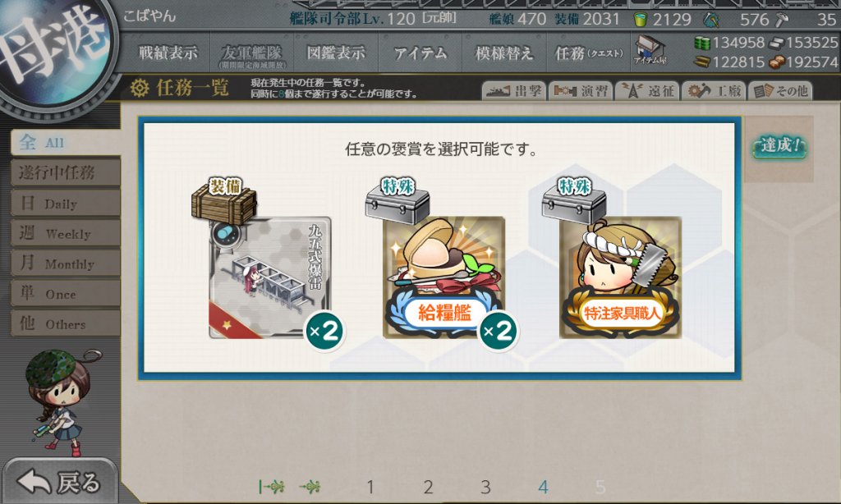The image size is (841, 504).
Task: Choose the food supply ship 給糧艦 reward
Action: click(444, 277)
